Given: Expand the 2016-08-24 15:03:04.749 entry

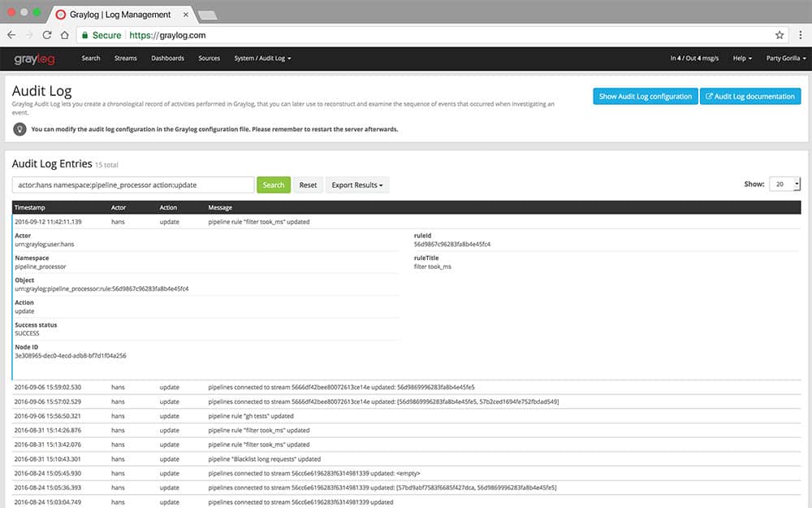Looking at the screenshot, I should tap(407, 501).
